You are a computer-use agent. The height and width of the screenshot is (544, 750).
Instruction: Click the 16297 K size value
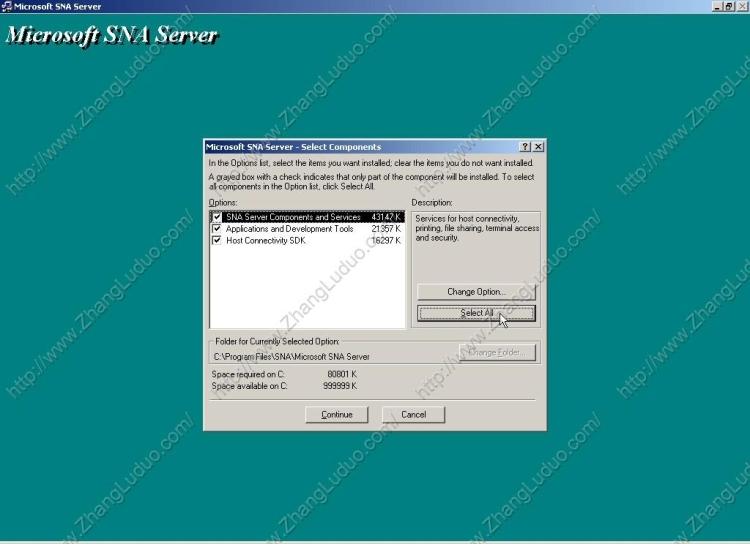[386, 240]
